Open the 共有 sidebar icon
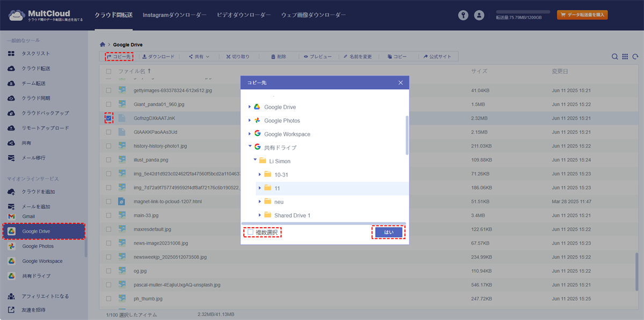 (x=11, y=143)
